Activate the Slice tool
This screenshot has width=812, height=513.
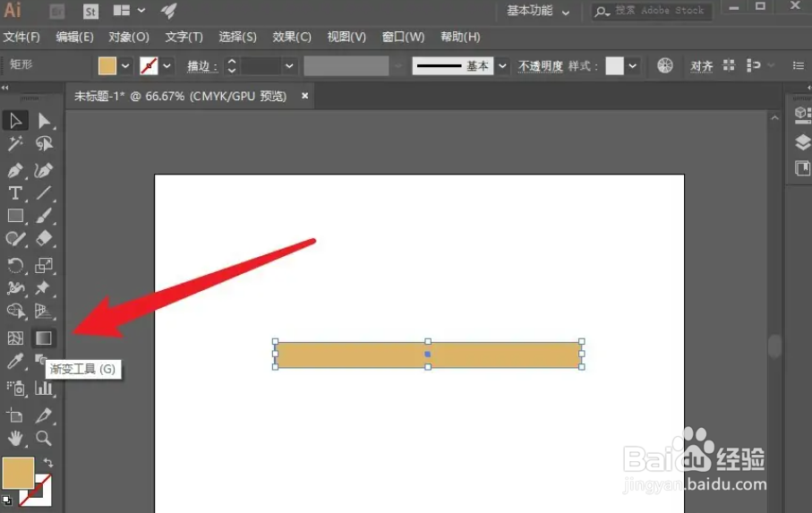click(x=44, y=415)
